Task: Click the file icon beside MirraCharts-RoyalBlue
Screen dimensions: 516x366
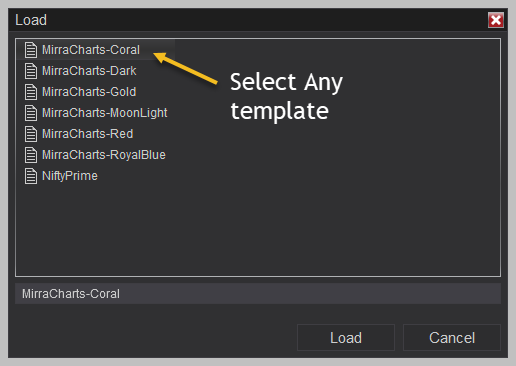Action: 31,155
